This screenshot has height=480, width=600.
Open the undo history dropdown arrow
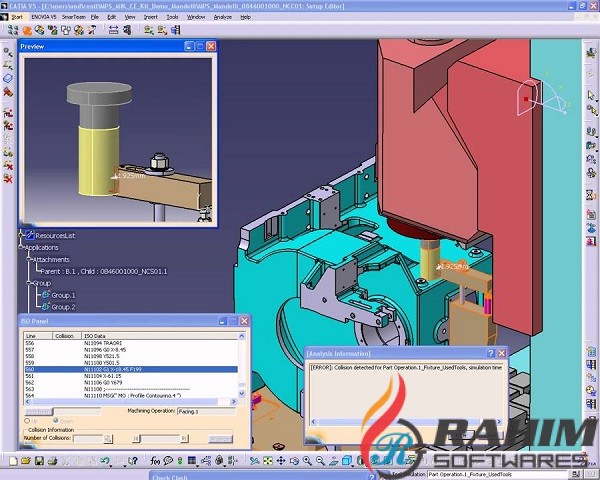click(x=111, y=465)
